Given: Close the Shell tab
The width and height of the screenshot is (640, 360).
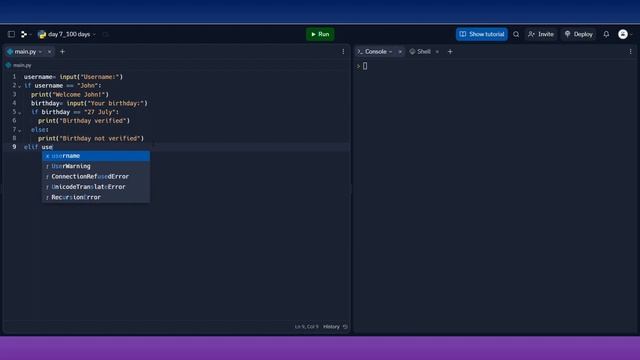Looking at the screenshot, I should pyautogui.click(x=437, y=52).
